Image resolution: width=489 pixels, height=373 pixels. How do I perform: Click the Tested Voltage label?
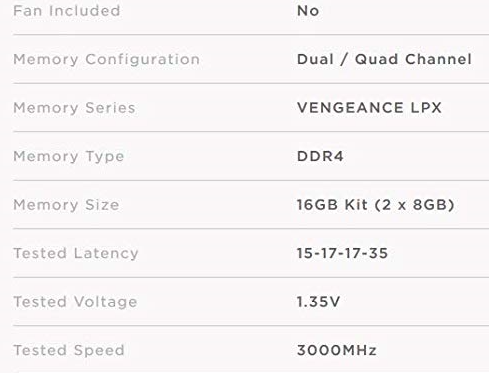tap(75, 302)
